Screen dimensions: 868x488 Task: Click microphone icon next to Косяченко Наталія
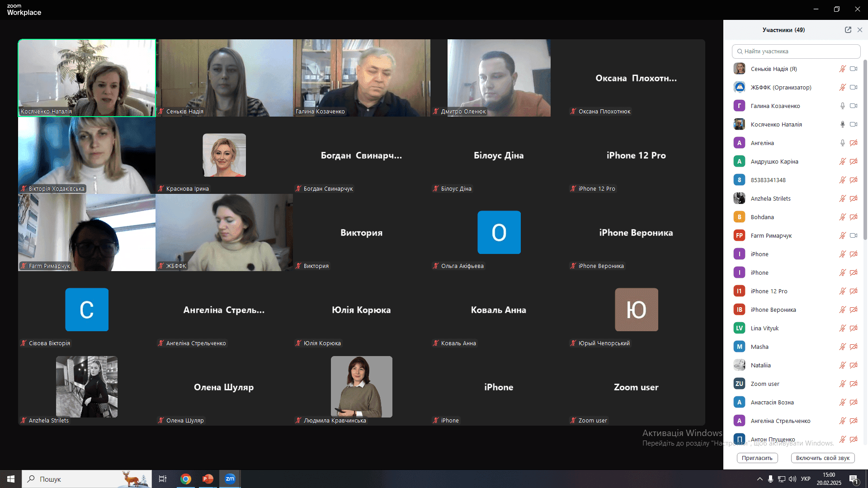(x=842, y=124)
